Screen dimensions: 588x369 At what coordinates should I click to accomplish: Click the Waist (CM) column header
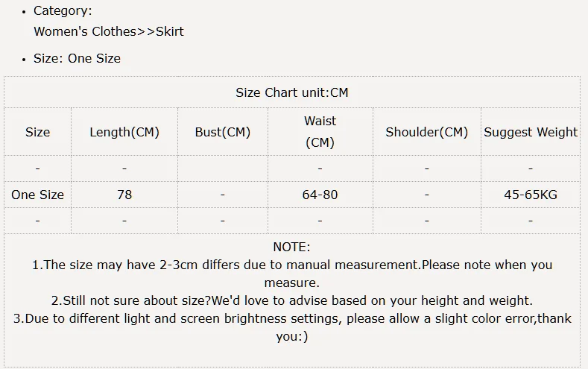coord(320,131)
